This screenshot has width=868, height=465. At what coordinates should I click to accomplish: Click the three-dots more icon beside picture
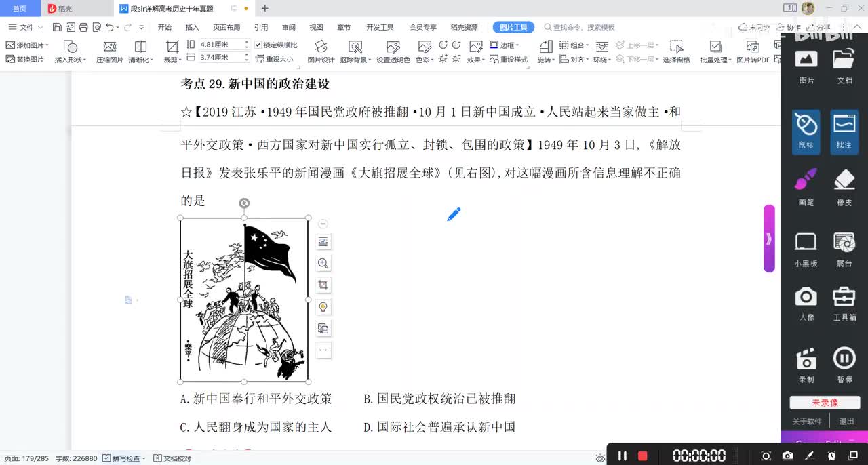tap(323, 350)
